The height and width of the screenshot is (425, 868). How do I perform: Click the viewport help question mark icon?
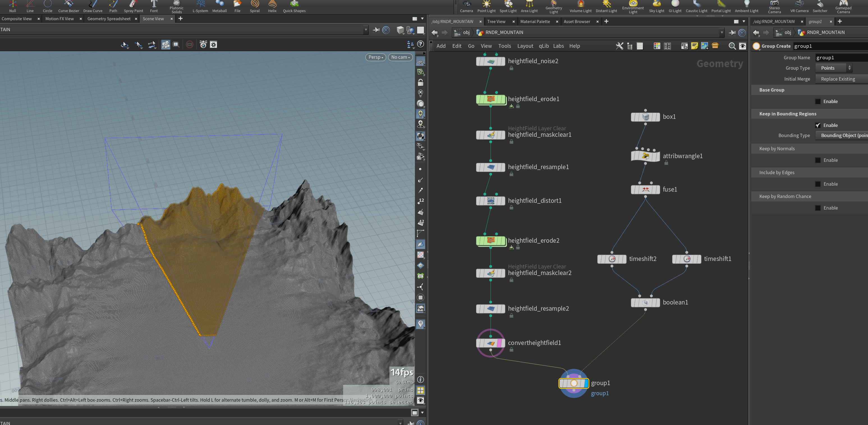pos(420,44)
